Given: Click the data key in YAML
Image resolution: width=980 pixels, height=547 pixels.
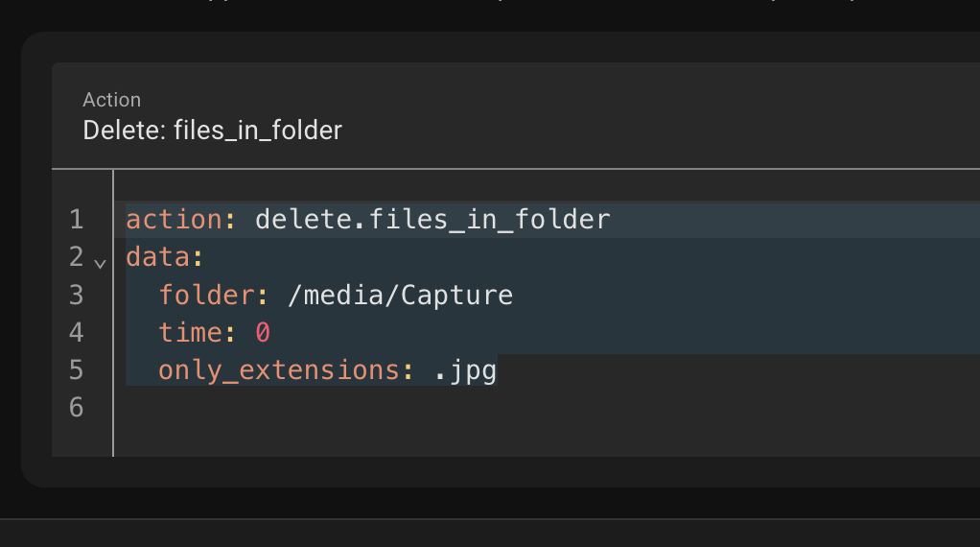Looking at the screenshot, I should (157, 257).
